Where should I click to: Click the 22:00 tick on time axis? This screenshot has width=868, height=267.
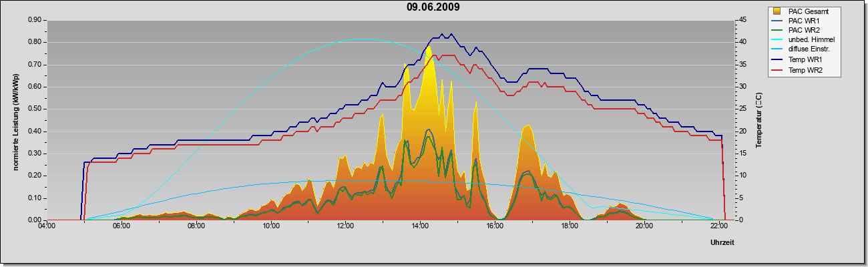tap(718, 227)
